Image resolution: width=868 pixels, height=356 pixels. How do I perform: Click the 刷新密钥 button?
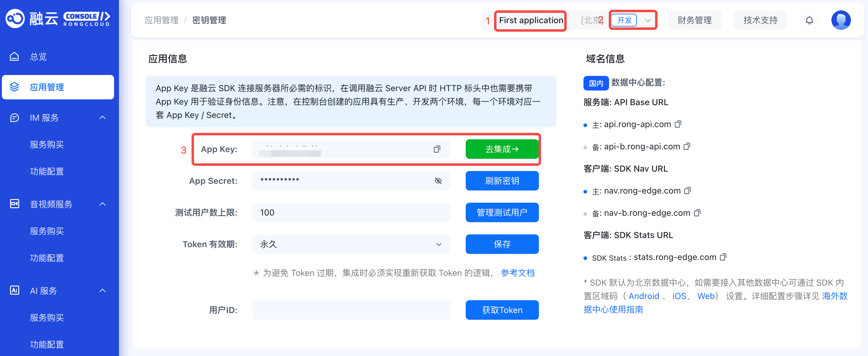(501, 181)
